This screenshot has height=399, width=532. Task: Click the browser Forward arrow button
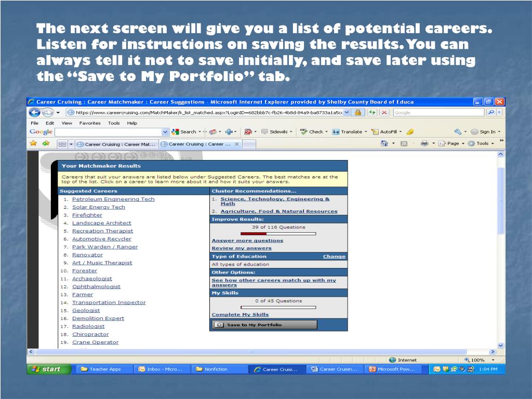tap(47, 112)
